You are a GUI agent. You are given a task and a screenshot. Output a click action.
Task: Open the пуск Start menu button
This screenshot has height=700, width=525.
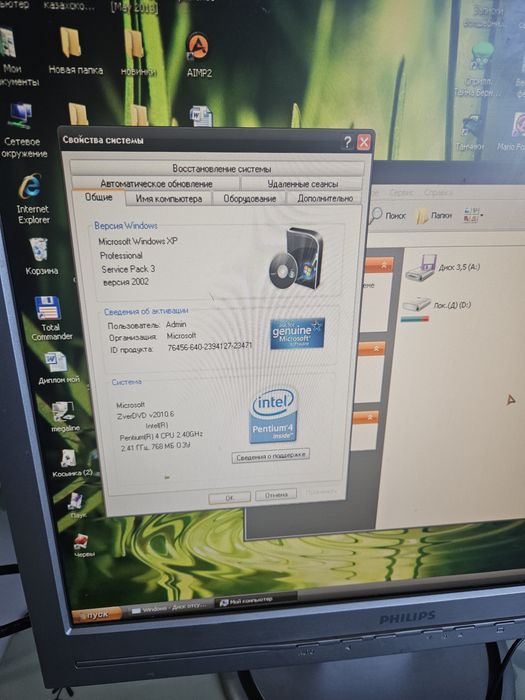pos(96,614)
